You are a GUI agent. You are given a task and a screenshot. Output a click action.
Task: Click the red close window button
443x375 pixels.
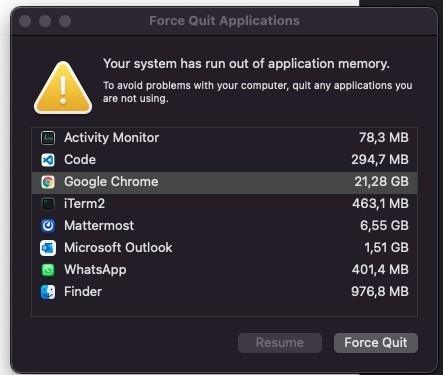pos(25,21)
